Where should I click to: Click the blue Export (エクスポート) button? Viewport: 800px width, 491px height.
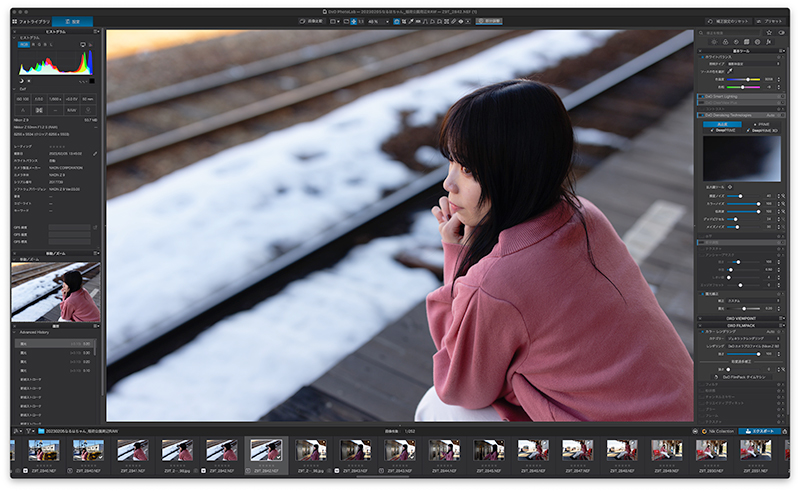(x=760, y=431)
